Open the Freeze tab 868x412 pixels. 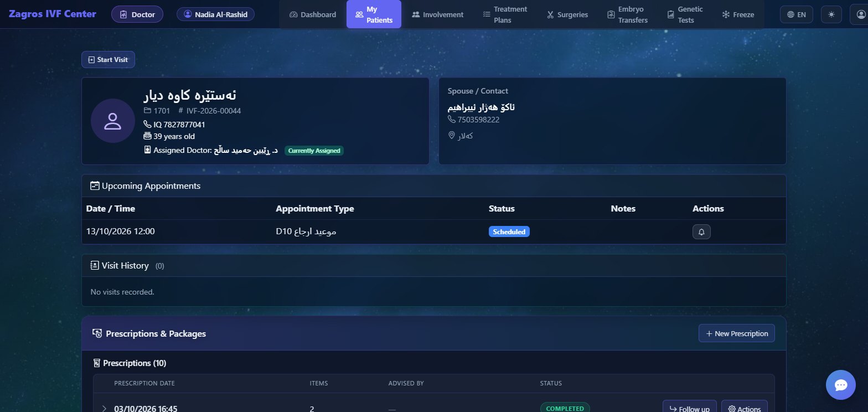point(738,14)
